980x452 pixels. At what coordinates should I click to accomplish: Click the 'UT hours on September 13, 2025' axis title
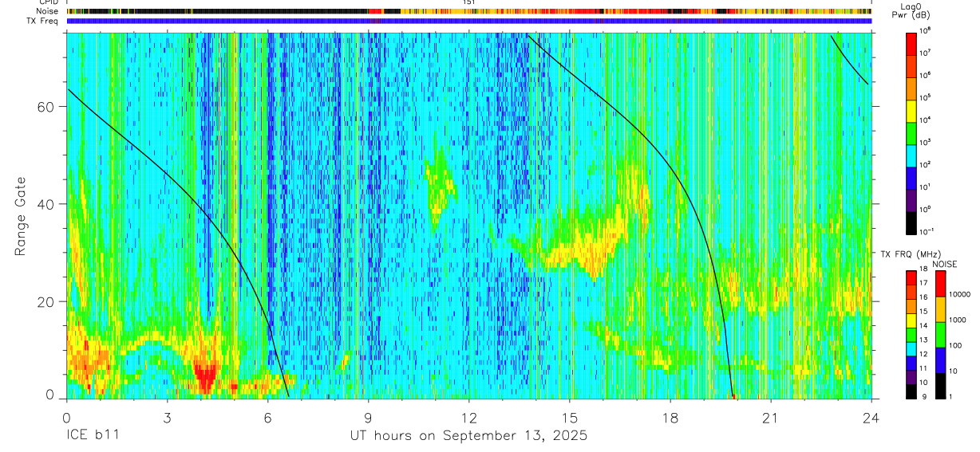(x=468, y=436)
